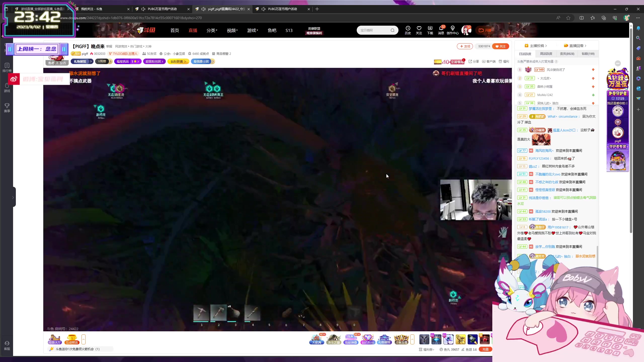
Task: Click the search magnifier icon
Action: click(392, 30)
